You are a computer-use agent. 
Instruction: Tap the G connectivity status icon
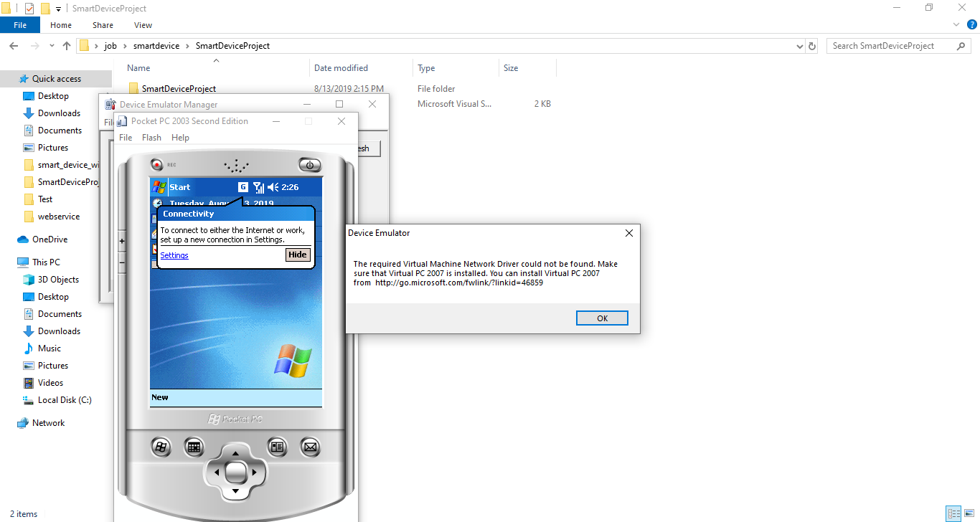click(x=243, y=187)
